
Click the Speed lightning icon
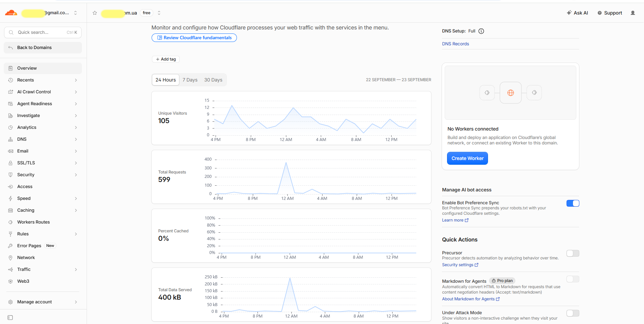pyautogui.click(x=10, y=199)
